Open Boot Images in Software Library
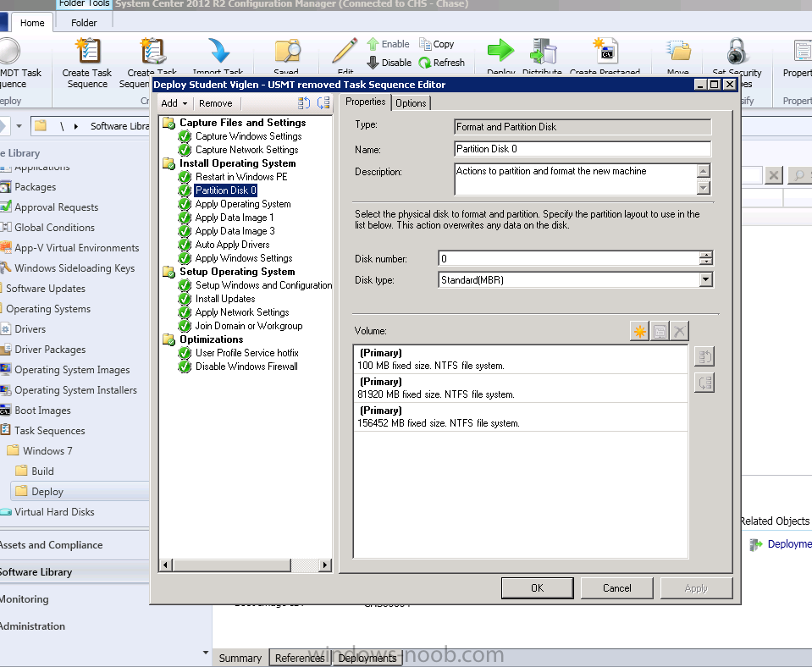The image size is (812, 667). pos(42,411)
